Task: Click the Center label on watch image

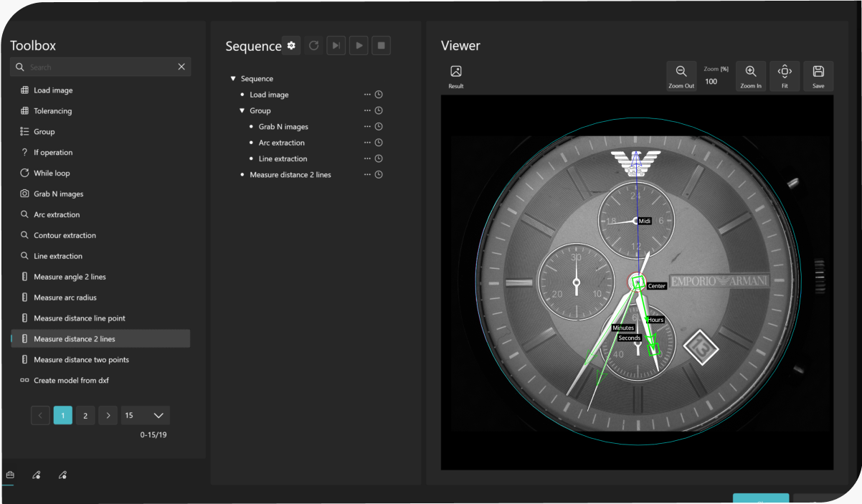Action: [x=657, y=286]
